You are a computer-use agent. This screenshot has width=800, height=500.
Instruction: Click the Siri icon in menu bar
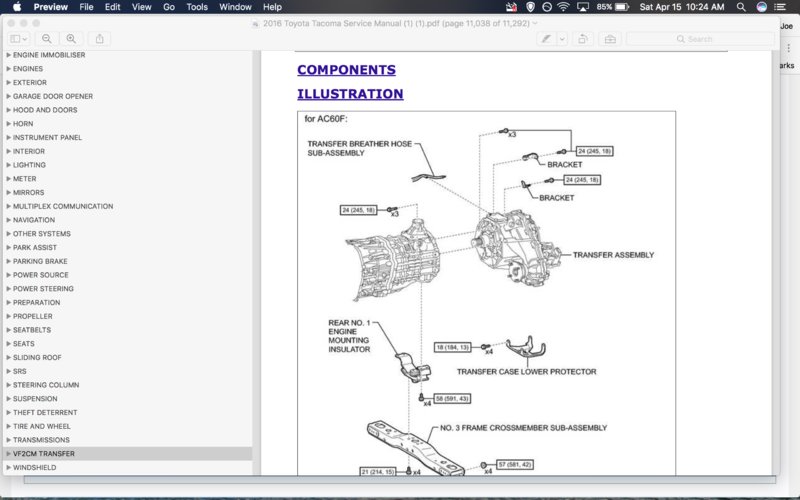pyautogui.click(x=761, y=7)
